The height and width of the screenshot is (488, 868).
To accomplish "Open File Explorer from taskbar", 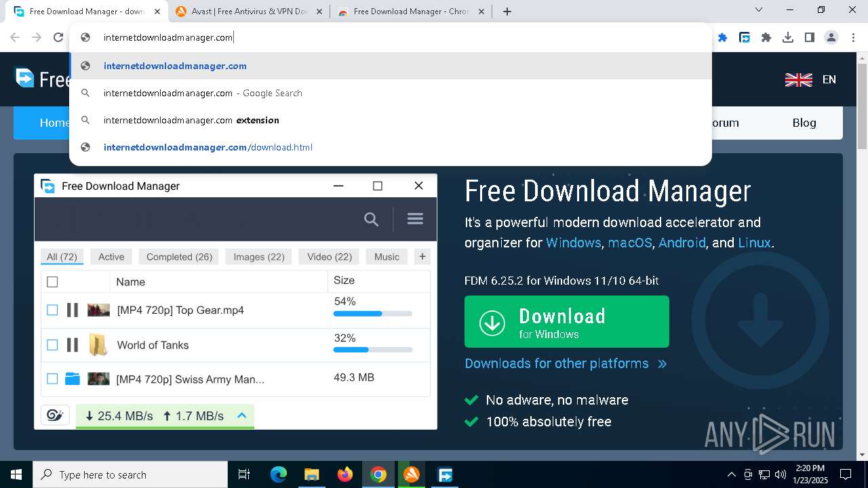I will (311, 474).
